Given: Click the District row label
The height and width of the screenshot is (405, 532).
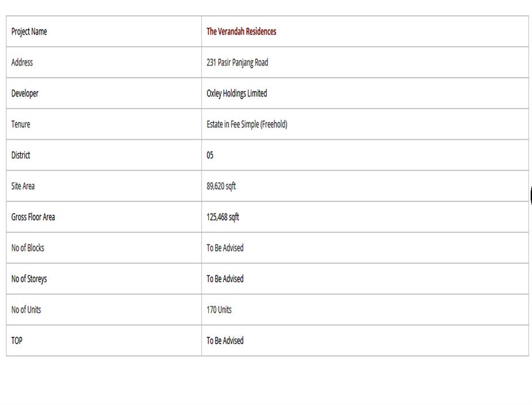Looking at the screenshot, I should tap(21, 155).
